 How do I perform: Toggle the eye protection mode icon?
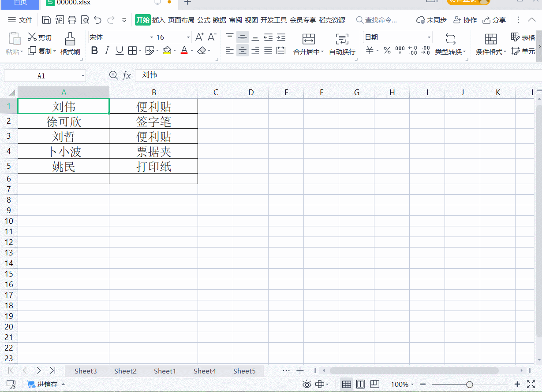click(307, 384)
